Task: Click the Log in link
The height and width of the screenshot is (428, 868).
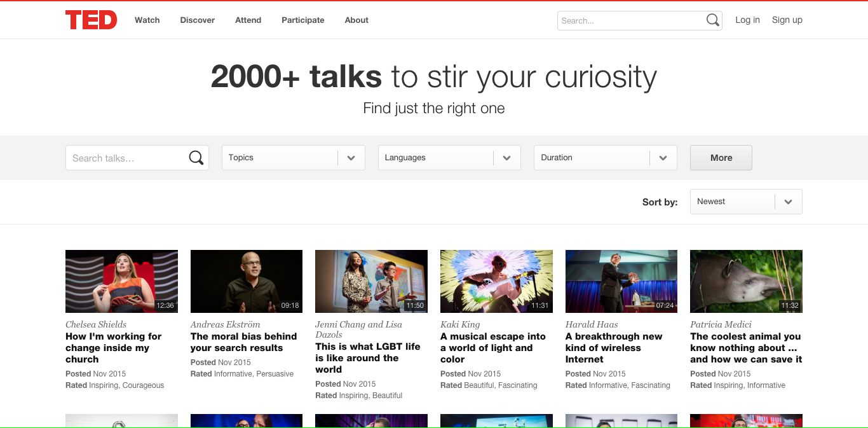Action: [747, 20]
